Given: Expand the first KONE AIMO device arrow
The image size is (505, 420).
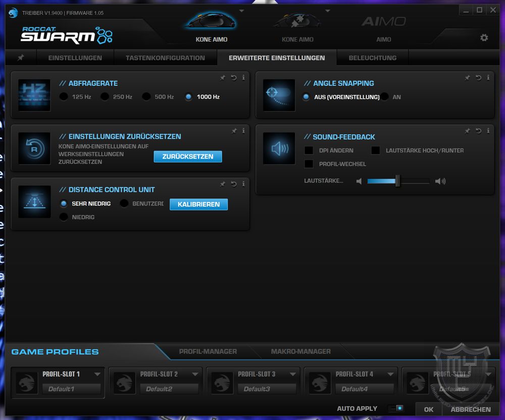Looking at the screenshot, I should 241,11.
